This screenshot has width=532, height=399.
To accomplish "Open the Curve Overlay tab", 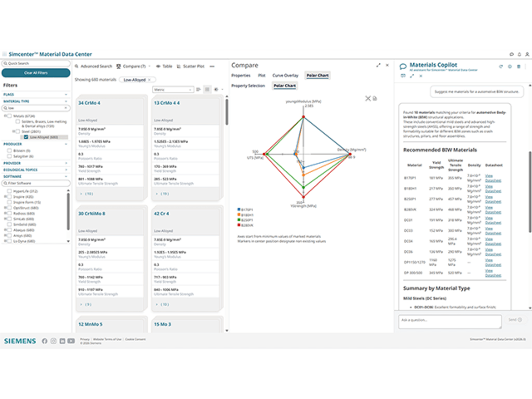I will coord(285,75).
